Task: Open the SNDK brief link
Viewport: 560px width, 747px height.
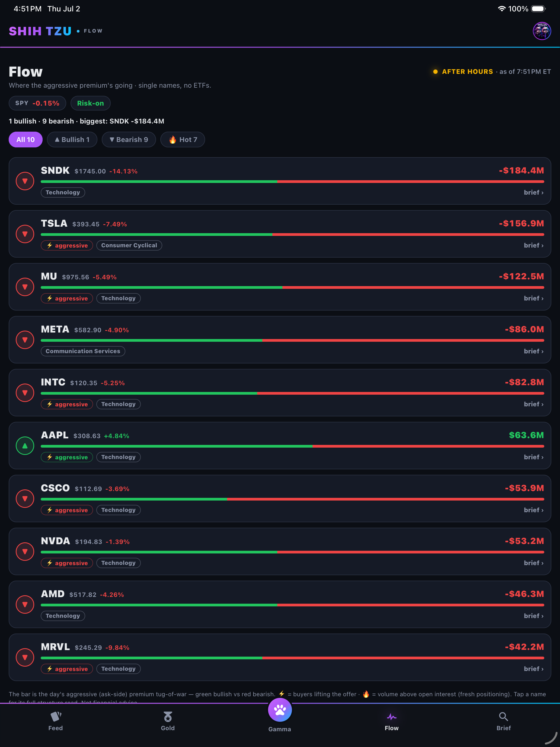Action: pyautogui.click(x=534, y=192)
